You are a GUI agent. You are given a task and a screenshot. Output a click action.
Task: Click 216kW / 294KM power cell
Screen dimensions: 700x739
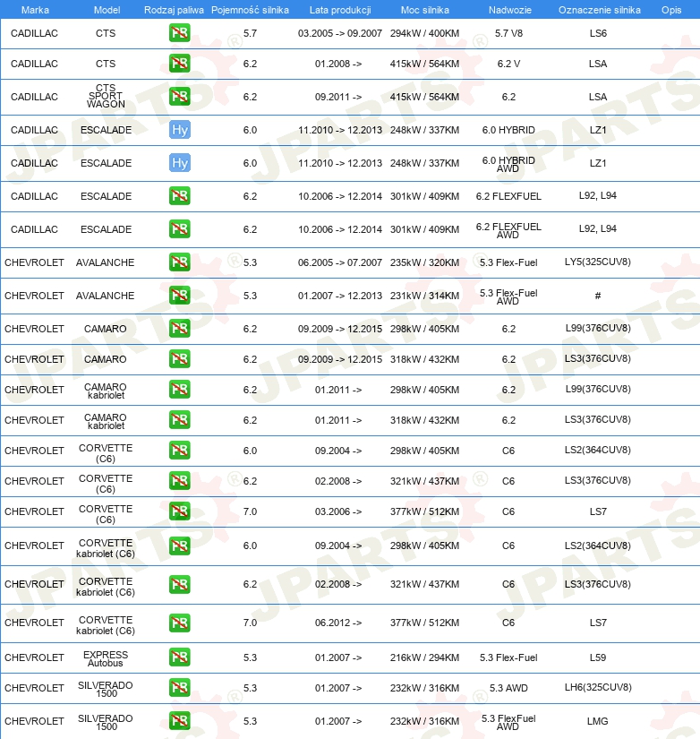tap(424, 657)
